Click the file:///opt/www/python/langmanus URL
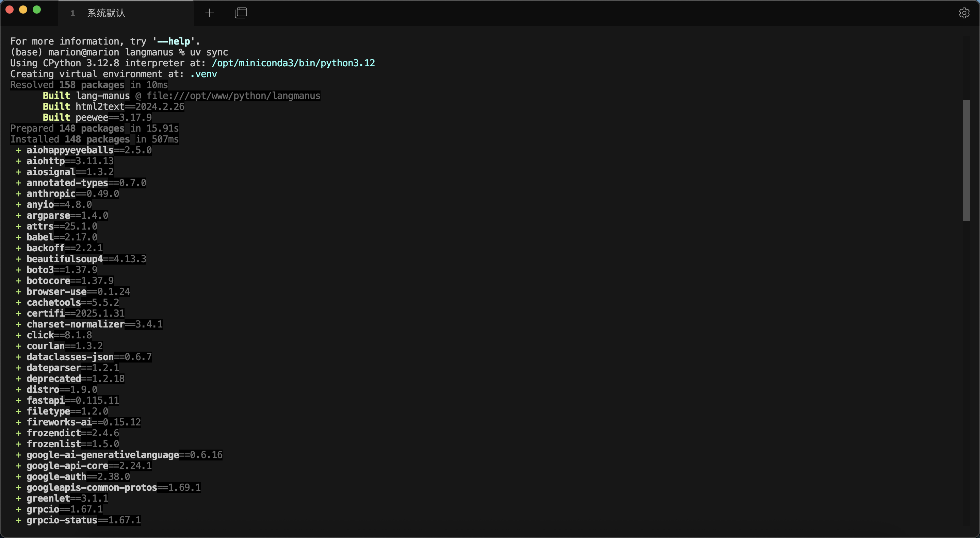980x538 pixels. click(233, 96)
